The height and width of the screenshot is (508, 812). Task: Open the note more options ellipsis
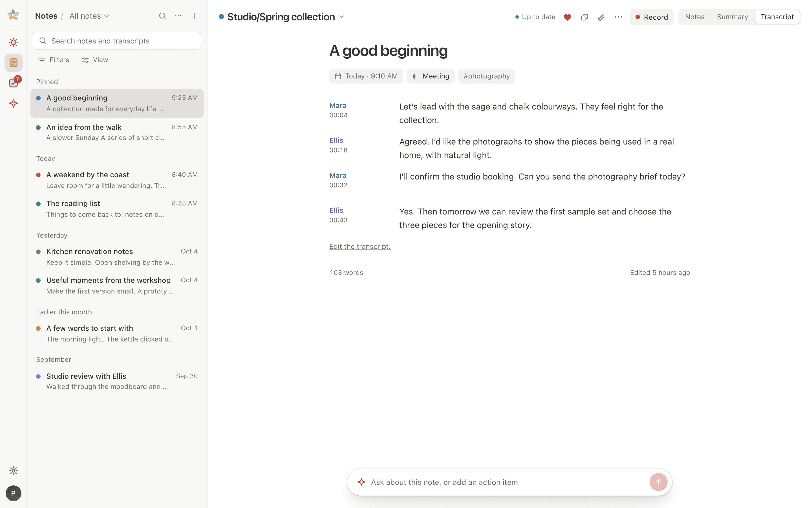click(x=618, y=17)
